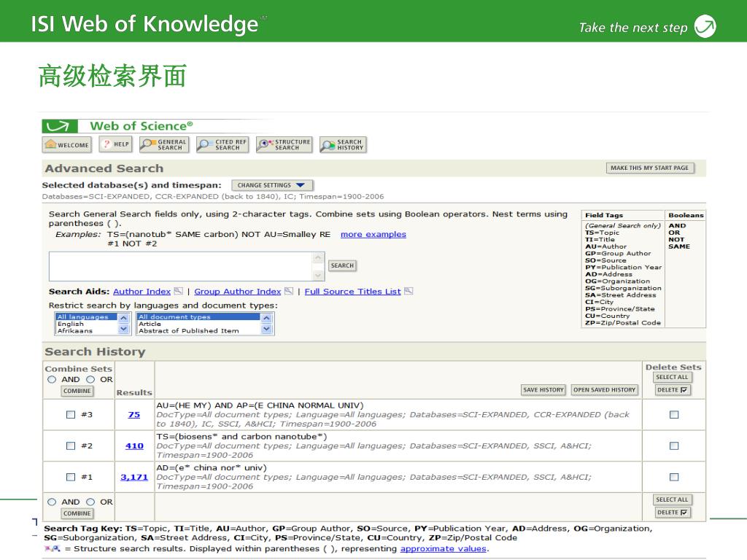Select bottom AND radio button

(52, 502)
